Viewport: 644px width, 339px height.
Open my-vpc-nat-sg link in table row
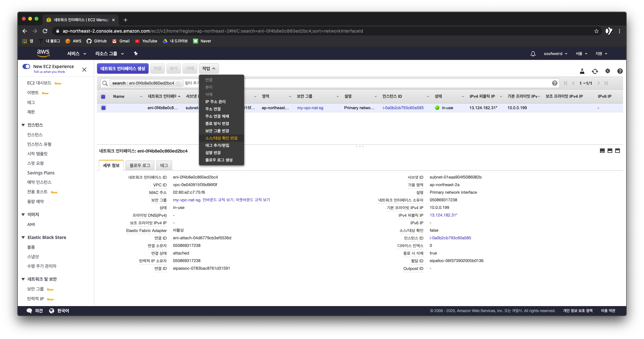point(310,108)
